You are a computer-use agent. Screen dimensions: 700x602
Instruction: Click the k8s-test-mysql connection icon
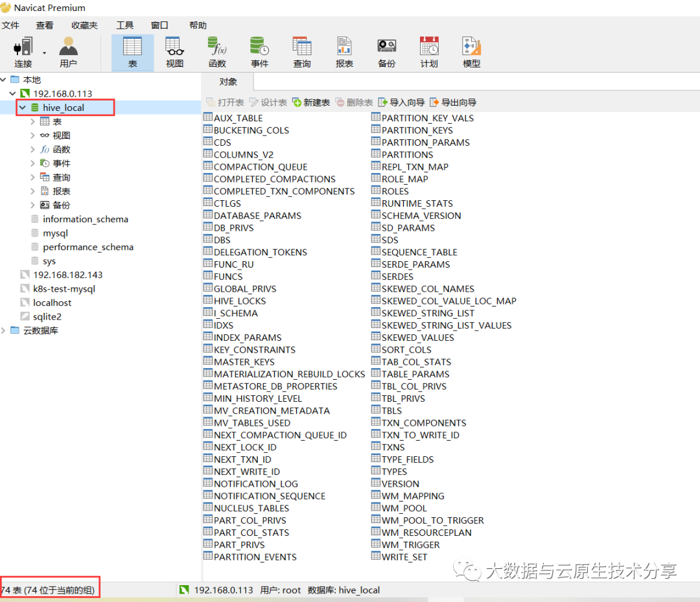coord(25,289)
